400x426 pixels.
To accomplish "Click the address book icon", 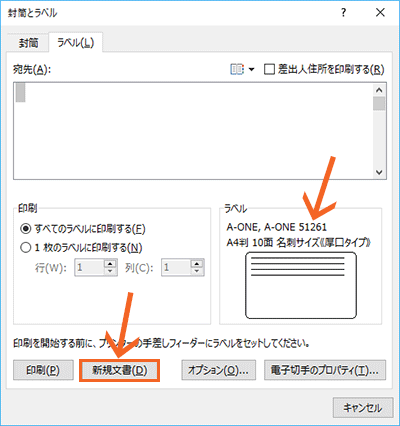I will coord(237,69).
